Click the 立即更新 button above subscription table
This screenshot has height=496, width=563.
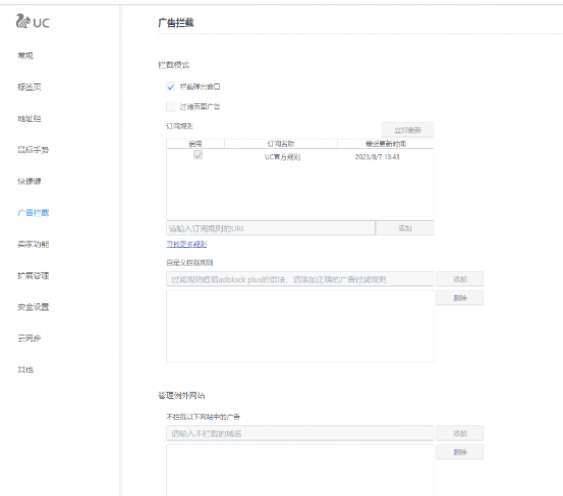point(408,130)
